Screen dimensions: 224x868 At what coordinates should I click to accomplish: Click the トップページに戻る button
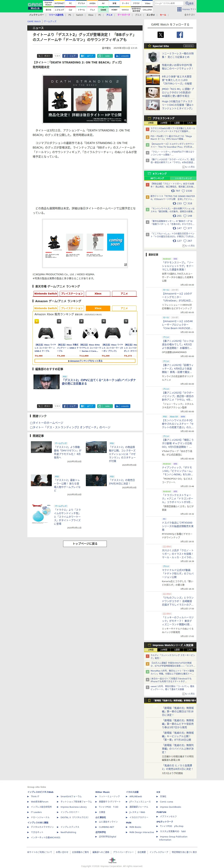(x=85, y=543)
